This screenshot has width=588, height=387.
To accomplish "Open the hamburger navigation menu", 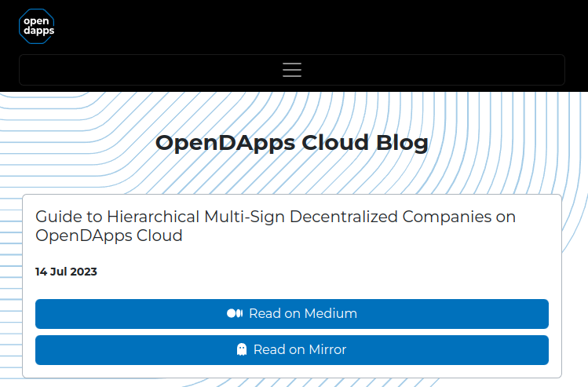I will coord(292,70).
